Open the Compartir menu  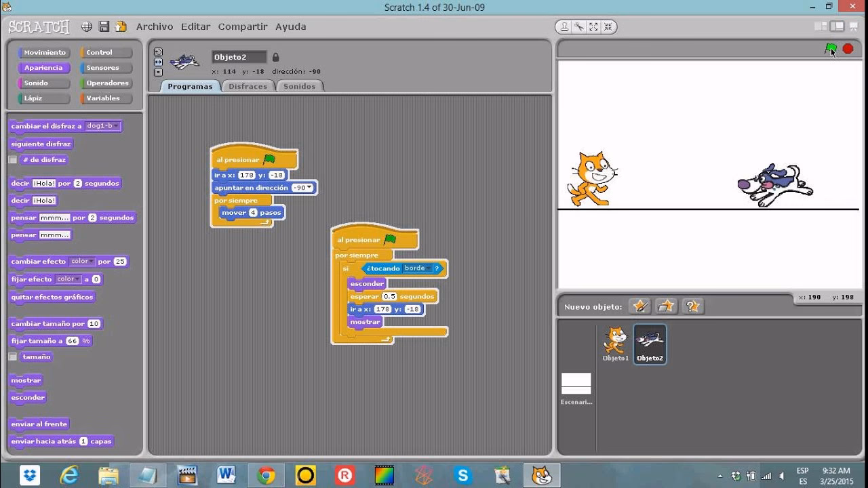(x=243, y=26)
